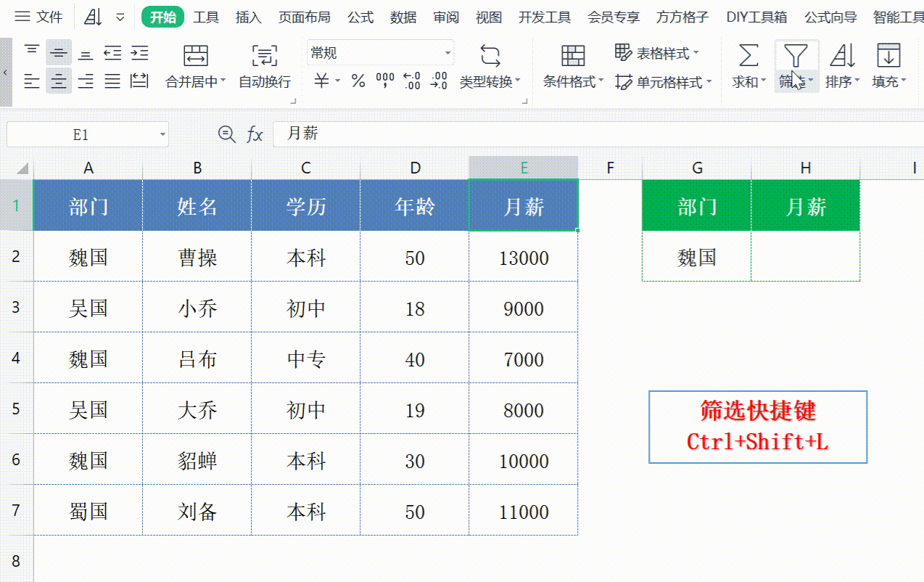
Task: Click the 条件格式 conditional format icon
Action: [573, 55]
